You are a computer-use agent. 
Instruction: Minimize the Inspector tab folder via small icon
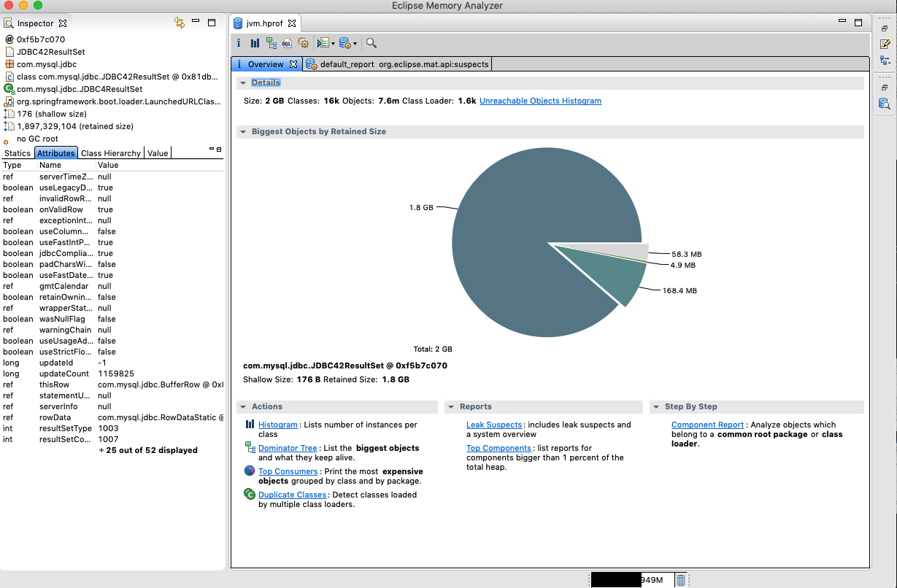coord(212,149)
